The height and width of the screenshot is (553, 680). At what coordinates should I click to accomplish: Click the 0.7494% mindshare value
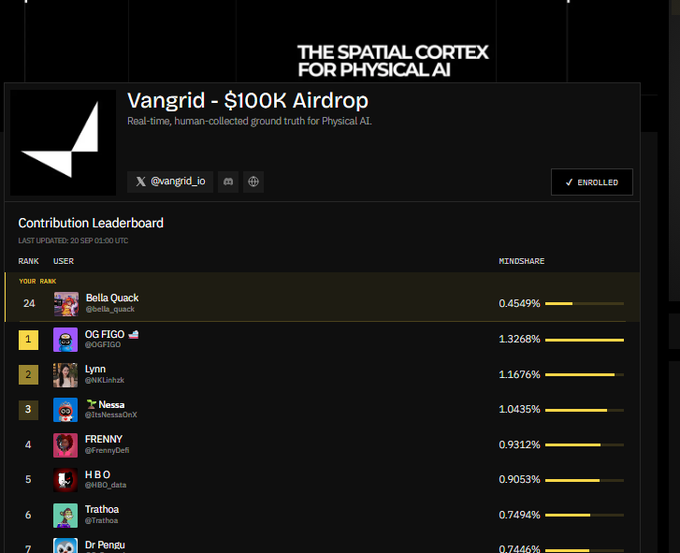tap(520, 515)
